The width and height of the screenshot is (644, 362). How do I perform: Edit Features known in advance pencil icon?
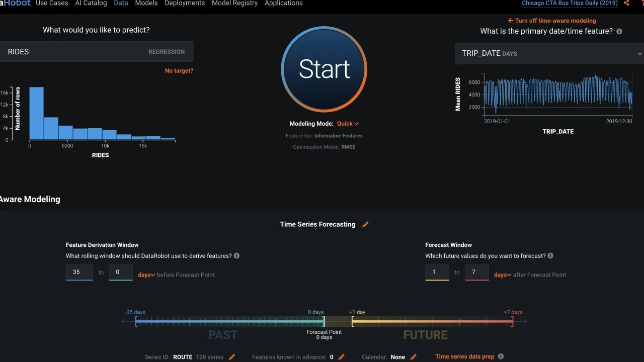[342, 357]
